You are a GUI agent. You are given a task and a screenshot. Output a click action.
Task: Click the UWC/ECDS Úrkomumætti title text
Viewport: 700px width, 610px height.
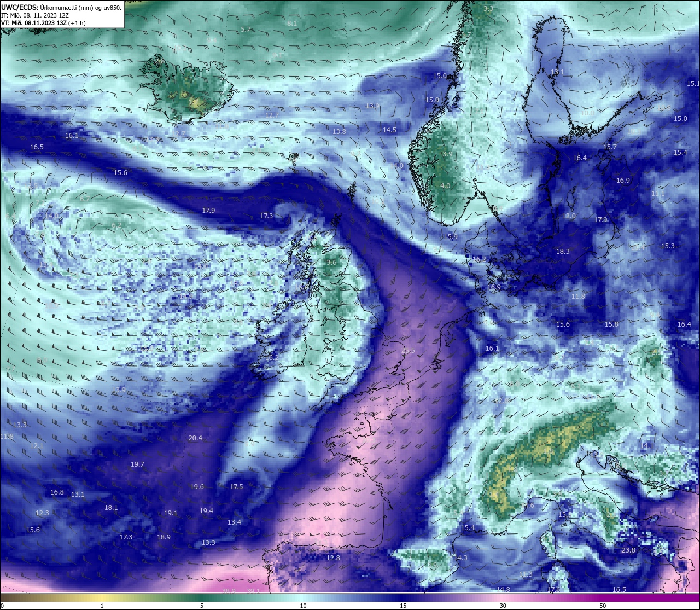tap(61, 8)
